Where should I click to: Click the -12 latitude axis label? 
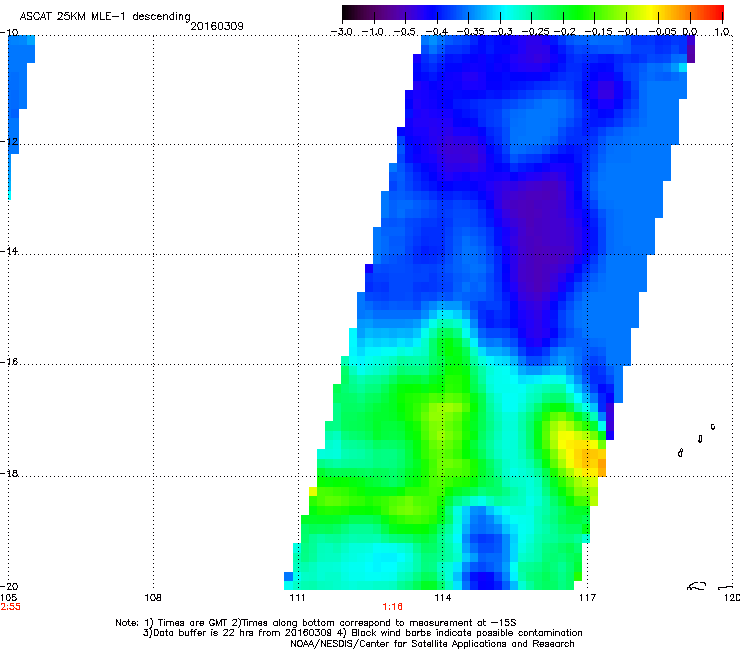tap(9, 141)
